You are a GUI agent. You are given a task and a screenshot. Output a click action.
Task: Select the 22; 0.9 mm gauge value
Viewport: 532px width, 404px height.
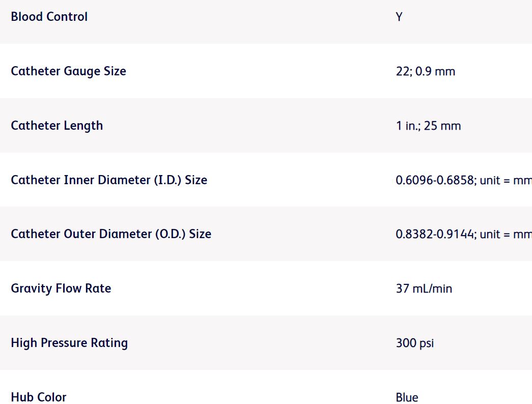pyautogui.click(x=425, y=72)
